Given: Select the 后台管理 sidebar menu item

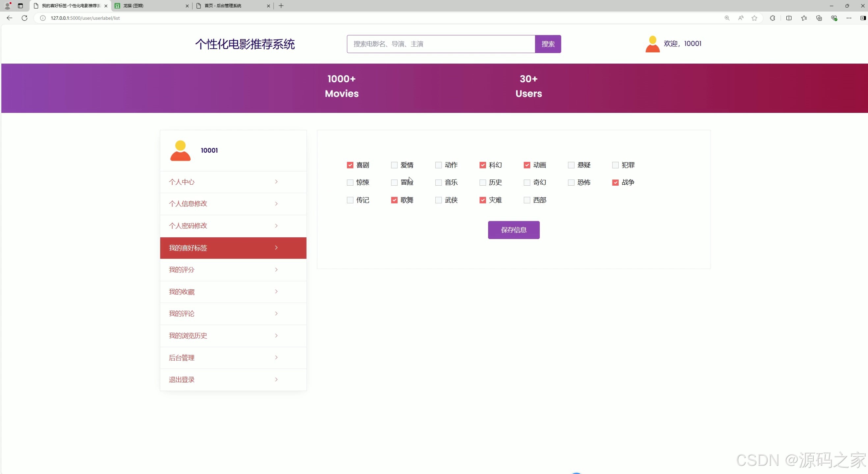Looking at the screenshot, I should (182, 357).
